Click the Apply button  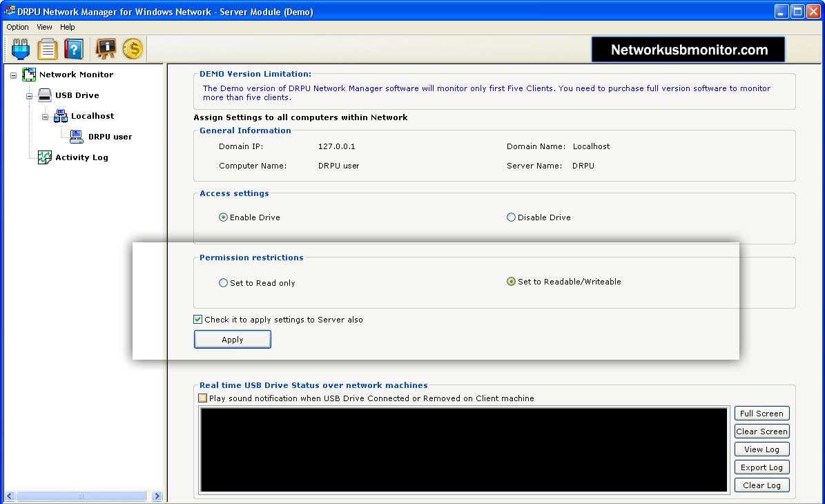tap(233, 339)
